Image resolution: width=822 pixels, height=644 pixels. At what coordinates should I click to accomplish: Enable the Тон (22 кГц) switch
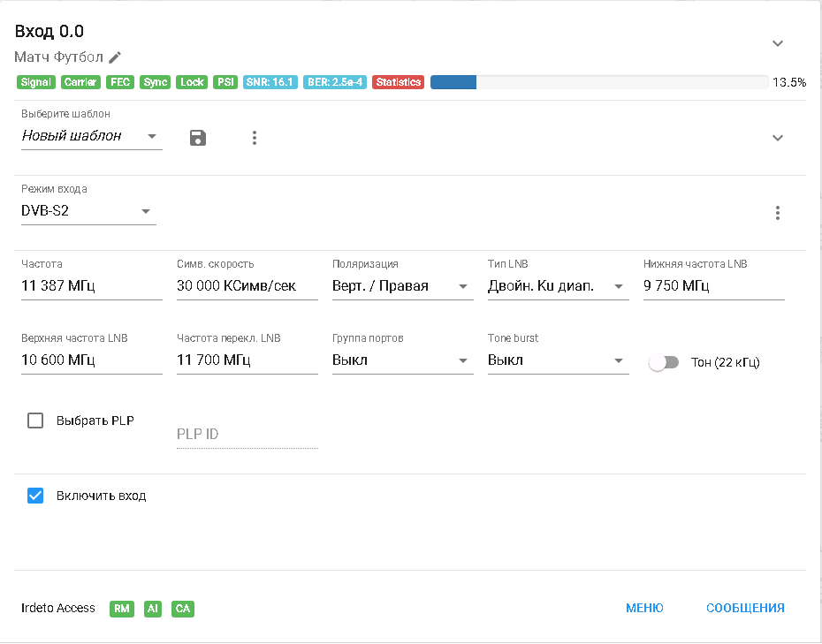[664, 362]
